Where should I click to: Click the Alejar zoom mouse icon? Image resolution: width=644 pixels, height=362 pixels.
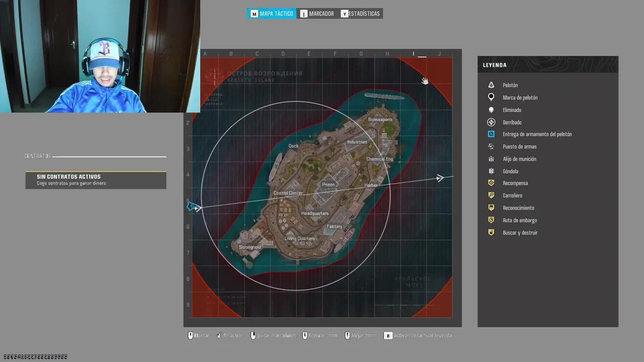pyautogui.click(x=347, y=335)
